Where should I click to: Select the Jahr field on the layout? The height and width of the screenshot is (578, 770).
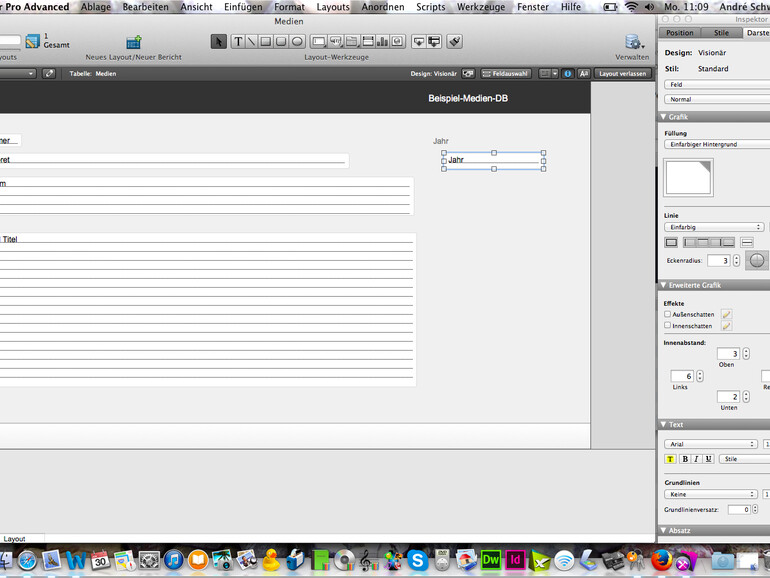pos(494,161)
